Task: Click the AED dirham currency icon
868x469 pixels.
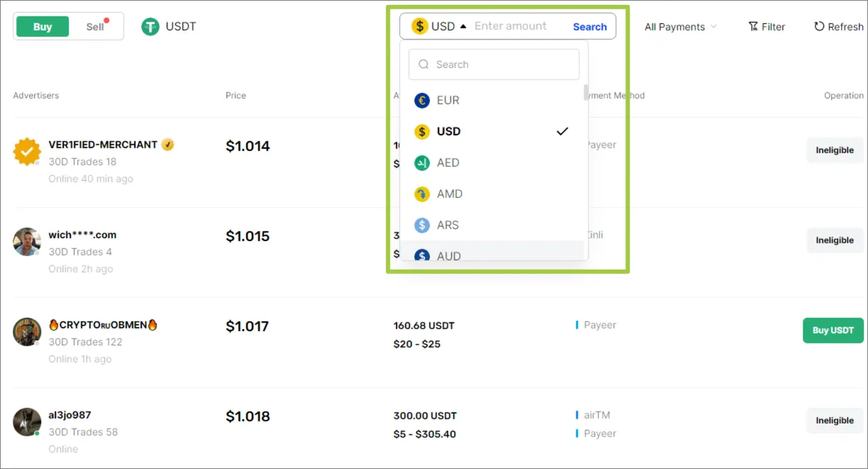Action: 422,162
